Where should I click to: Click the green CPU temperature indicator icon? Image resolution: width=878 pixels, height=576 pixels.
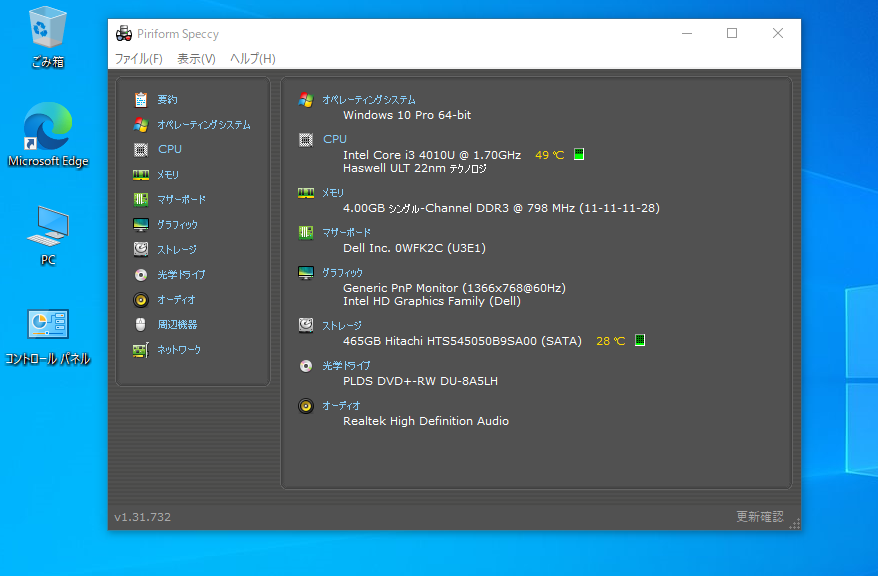coord(579,154)
